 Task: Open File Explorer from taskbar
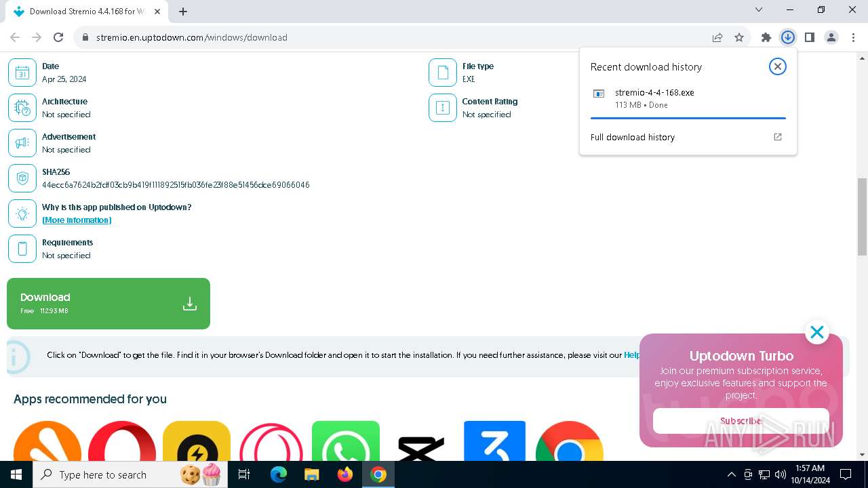[312, 474]
